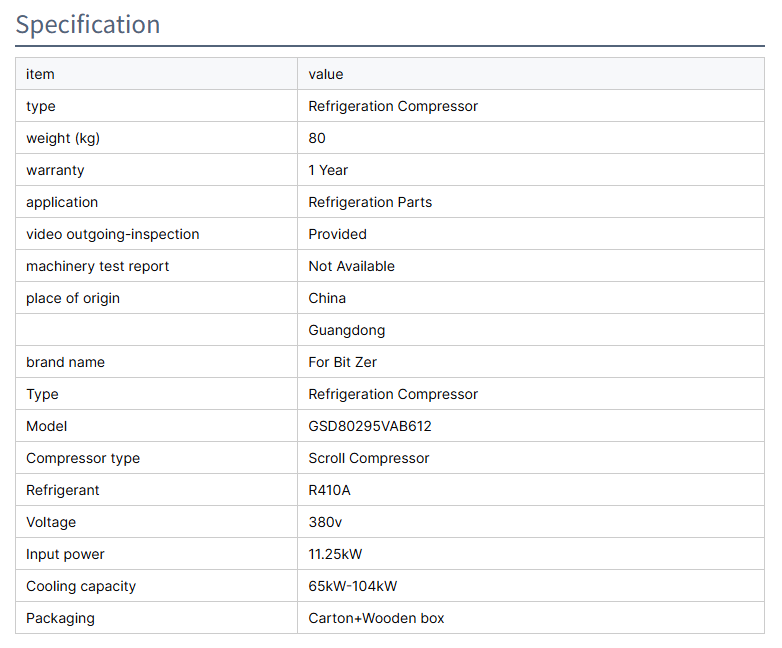This screenshot has width=782, height=648.
Task: Select the cooling capacity 65kW-104kW cell
Action: [353, 586]
